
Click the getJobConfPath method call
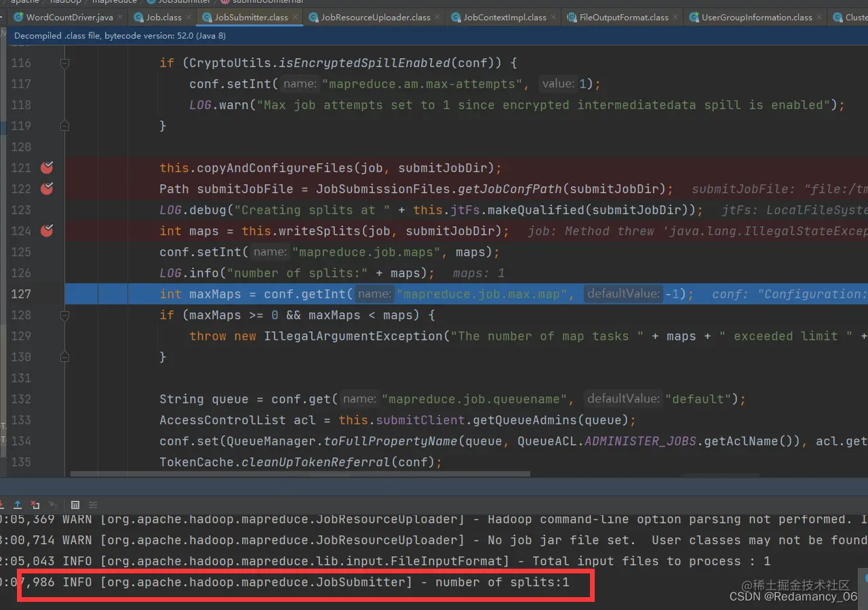point(510,189)
